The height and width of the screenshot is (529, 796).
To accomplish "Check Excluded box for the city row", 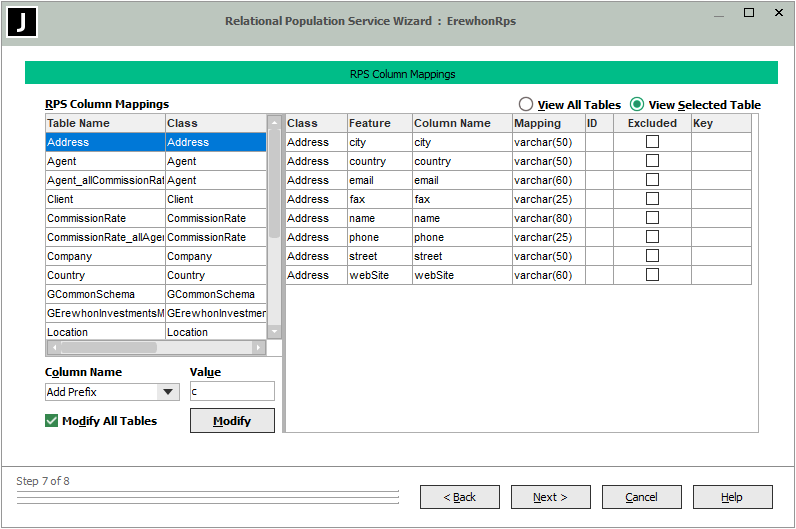I will tap(652, 142).
